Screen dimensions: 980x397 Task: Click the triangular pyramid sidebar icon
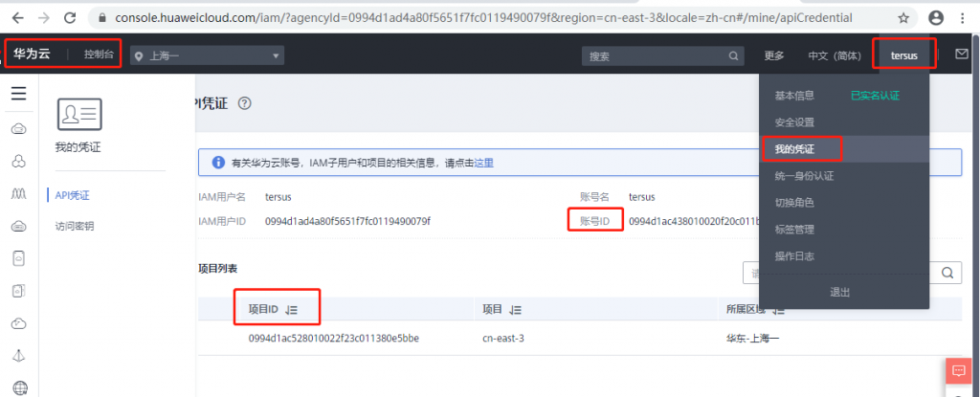[x=19, y=356]
